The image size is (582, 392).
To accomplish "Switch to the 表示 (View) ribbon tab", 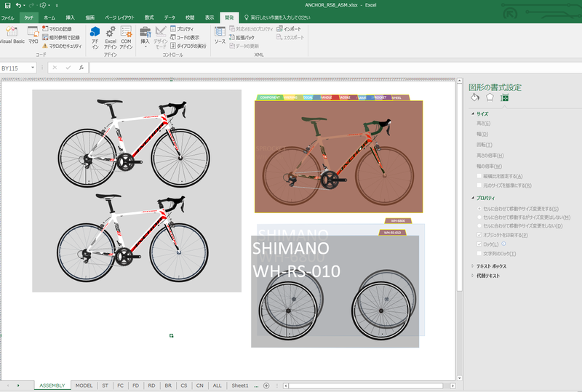I will click(210, 17).
